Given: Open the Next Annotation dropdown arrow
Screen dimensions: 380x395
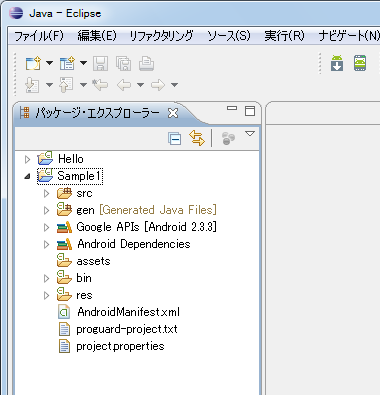Looking at the screenshot, I should pyautogui.click(x=49, y=85).
